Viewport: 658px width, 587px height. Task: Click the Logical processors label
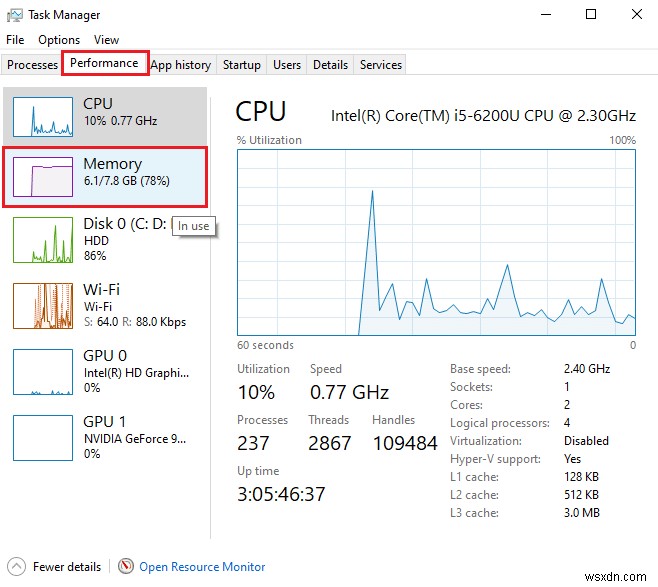point(500,423)
